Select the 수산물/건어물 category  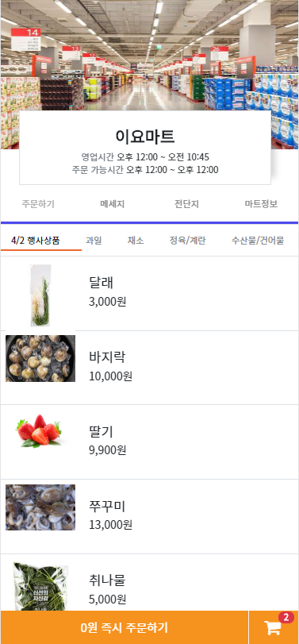258,241
